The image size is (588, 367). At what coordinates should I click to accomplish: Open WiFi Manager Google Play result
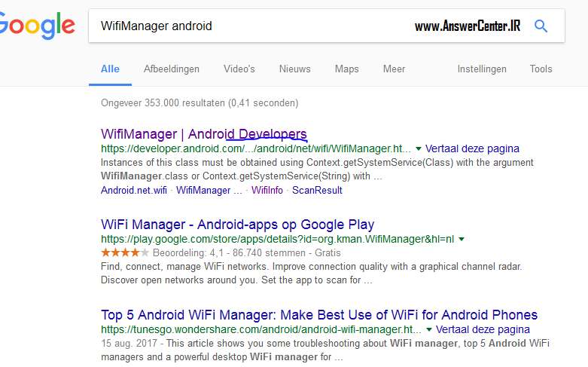pyautogui.click(x=237, y=225)
